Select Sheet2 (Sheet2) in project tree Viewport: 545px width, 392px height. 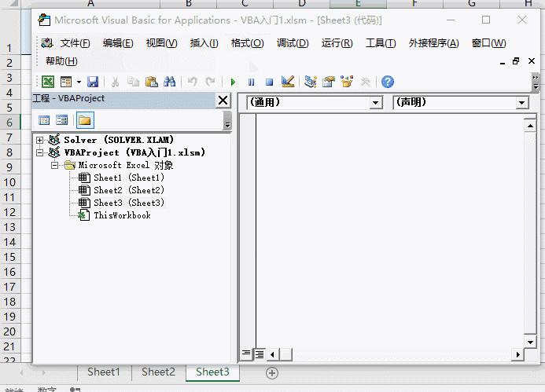(x=129, y=190)
